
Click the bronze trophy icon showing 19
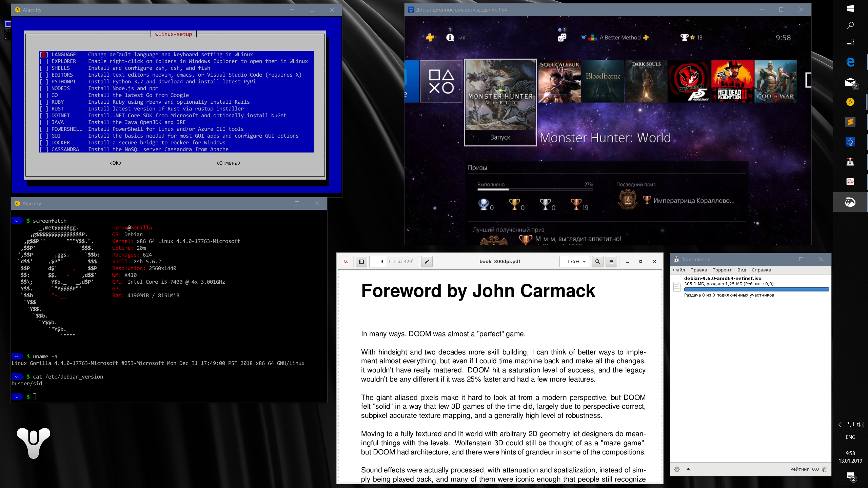(x=576, y=204)
